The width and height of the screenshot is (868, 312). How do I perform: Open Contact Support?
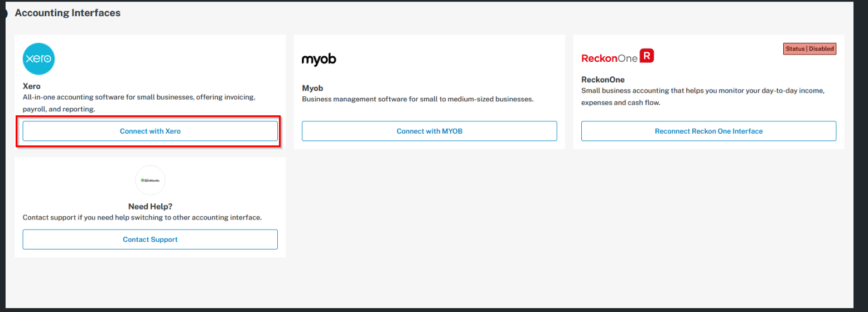pos(150,239)
